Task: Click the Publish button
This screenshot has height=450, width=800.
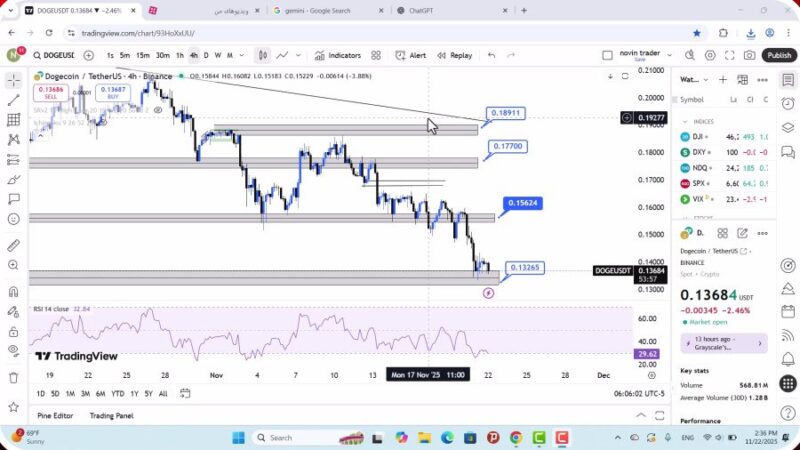Action: (x=779, y=56)
